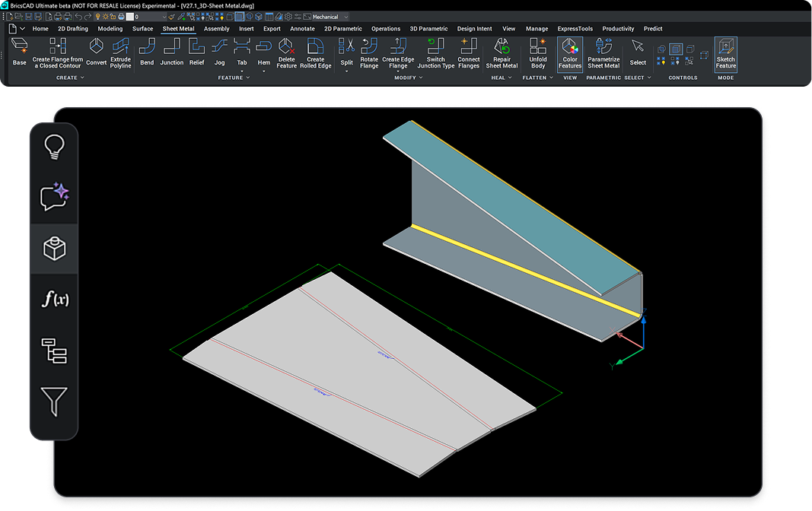Viewport: 812px width, 511px height.
Task: Expand the CREATE panel chevron
Action: (82, 78)
